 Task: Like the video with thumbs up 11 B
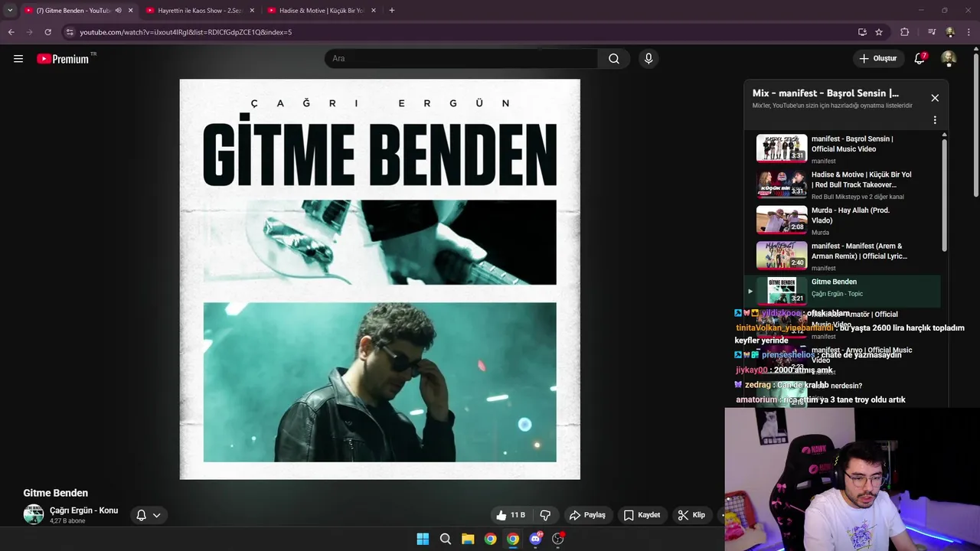[x=511, y=515]
